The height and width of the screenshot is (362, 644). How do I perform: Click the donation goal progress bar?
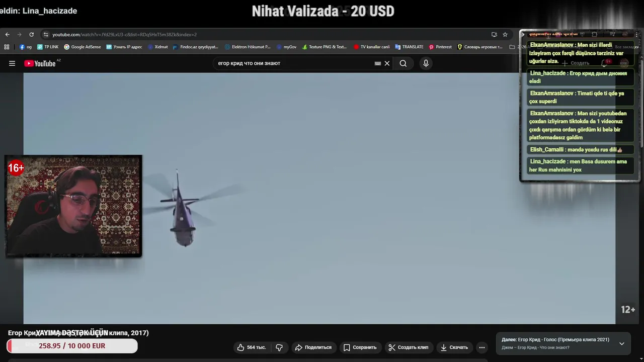(72, 346)
